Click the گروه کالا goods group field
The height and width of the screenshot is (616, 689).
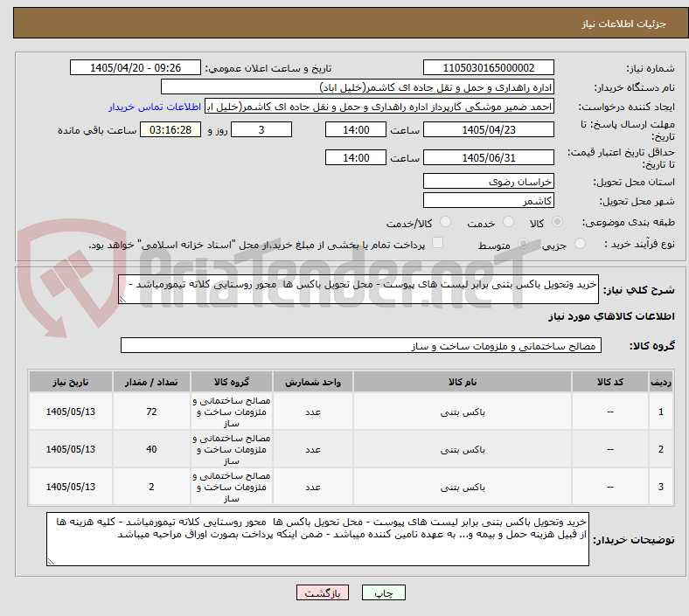361,345
